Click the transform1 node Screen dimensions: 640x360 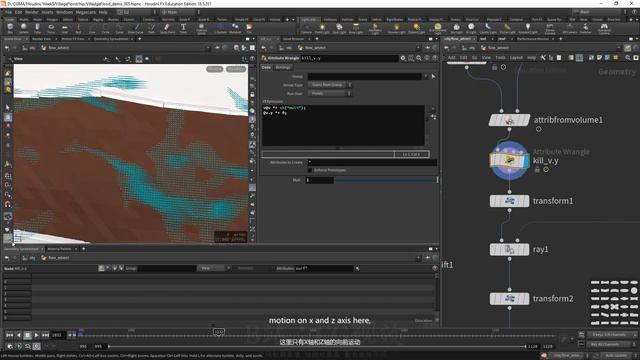click(509, 201)
